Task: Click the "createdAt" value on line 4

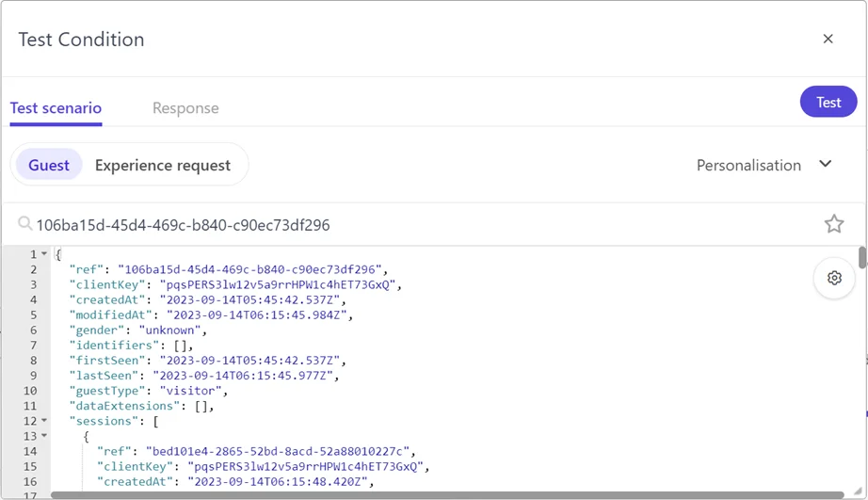Action: [x=249, y=299]
